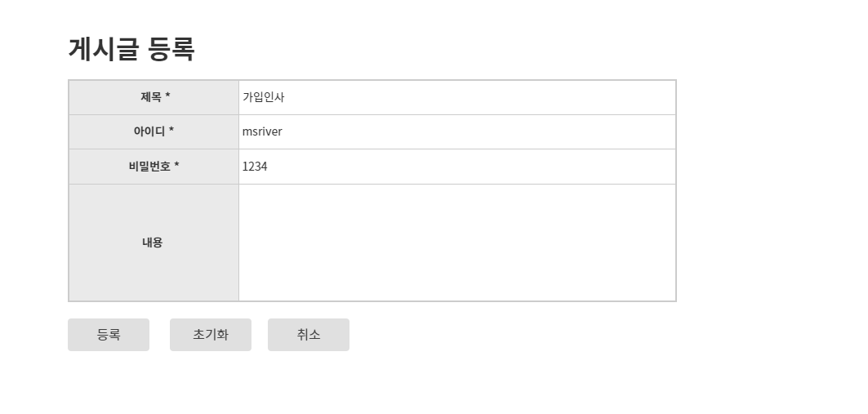Screen dimensions: 868x414
Task: Submit the post with the 등록 button
Action: [109, 335]
